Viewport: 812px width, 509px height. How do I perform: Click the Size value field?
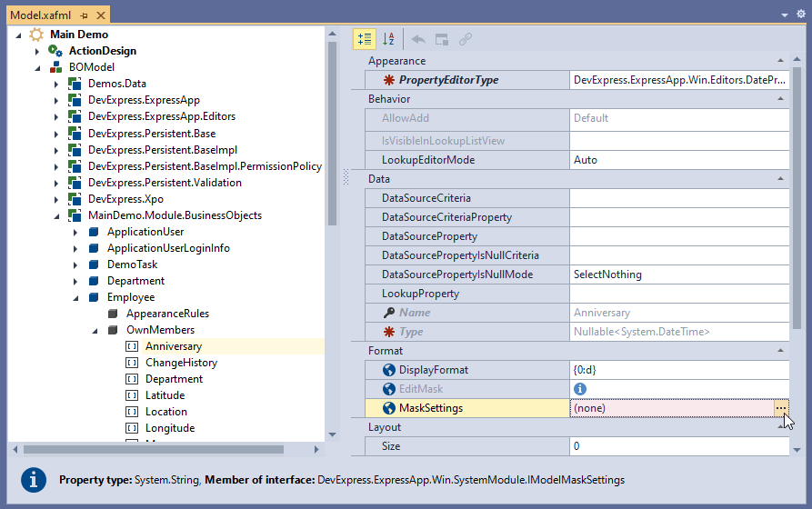679,446
